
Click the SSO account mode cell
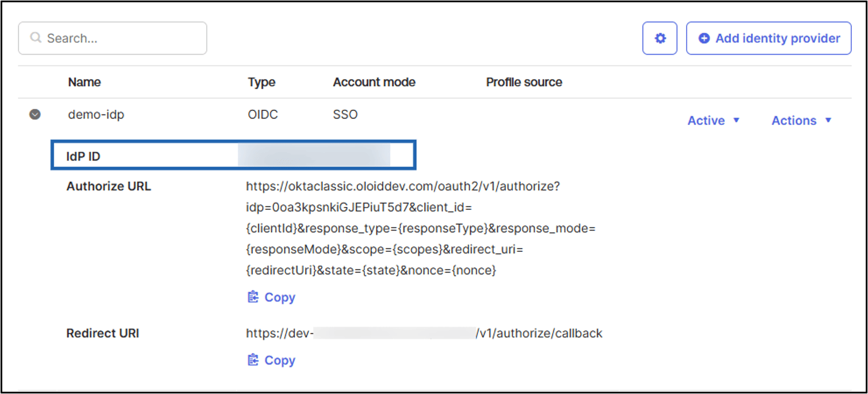pos(345,114)
